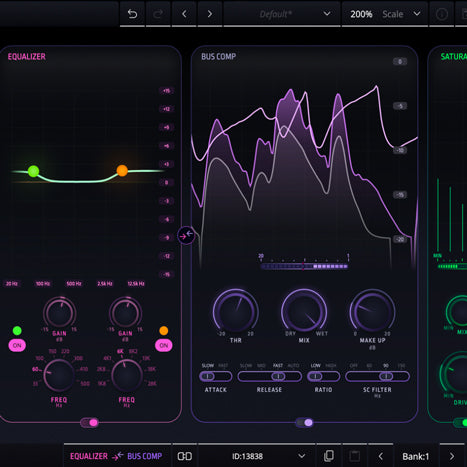Open the info icon in top toolbar

point(442,14)
